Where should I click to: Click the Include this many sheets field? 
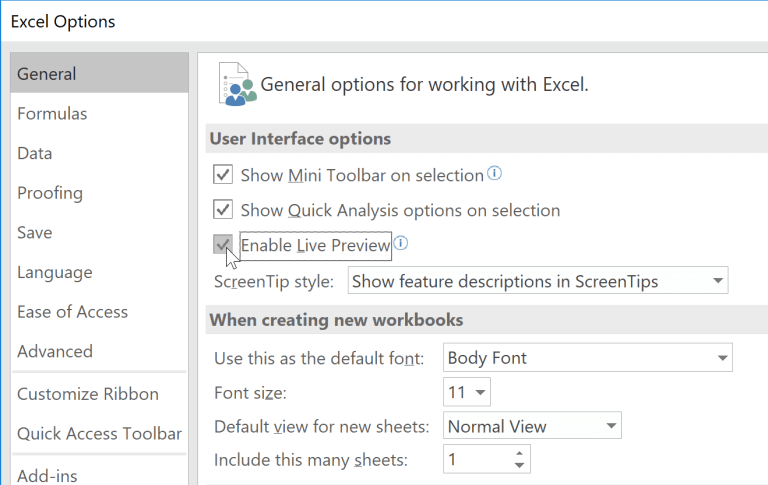(475, 460)
